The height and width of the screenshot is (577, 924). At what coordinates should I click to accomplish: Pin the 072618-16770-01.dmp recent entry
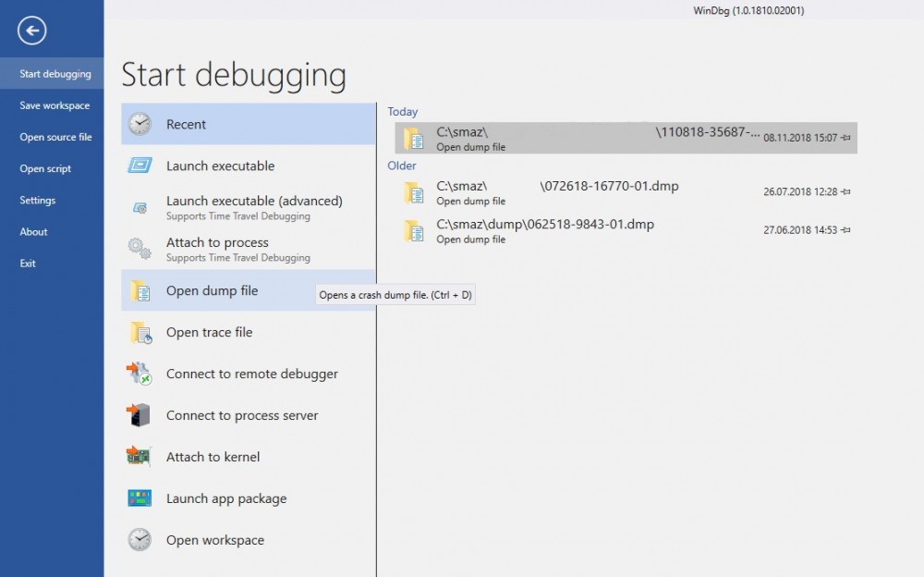point(846,191)
